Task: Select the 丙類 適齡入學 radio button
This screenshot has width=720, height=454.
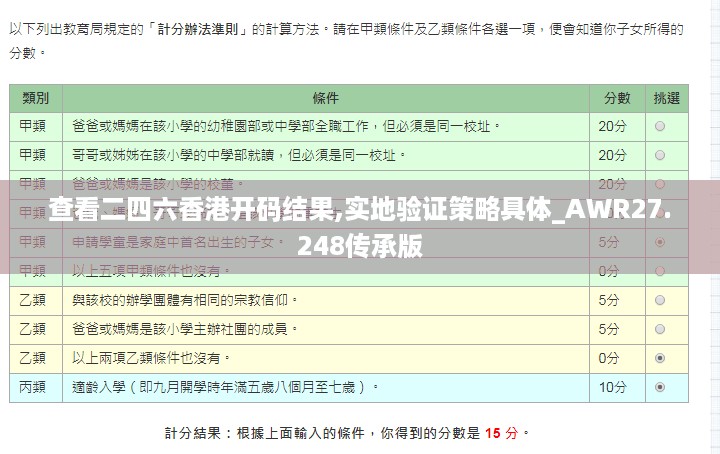Action: [660, 387]
